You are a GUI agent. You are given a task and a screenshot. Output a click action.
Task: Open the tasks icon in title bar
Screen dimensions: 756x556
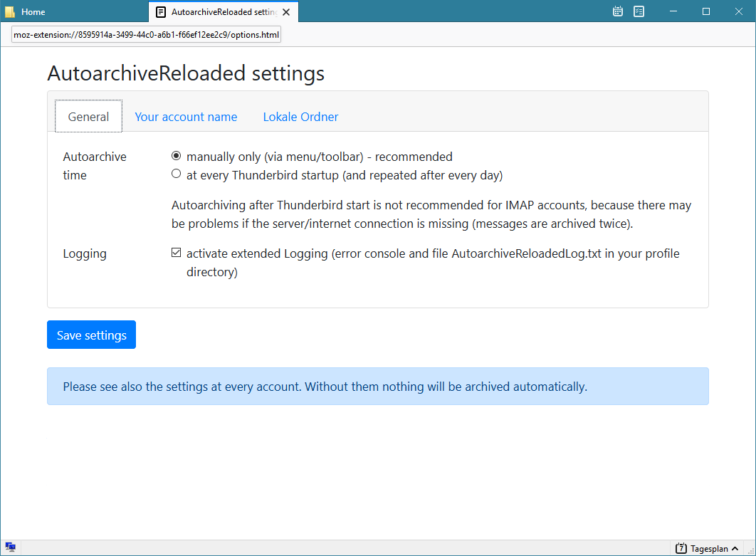click(x=639, y=11)
